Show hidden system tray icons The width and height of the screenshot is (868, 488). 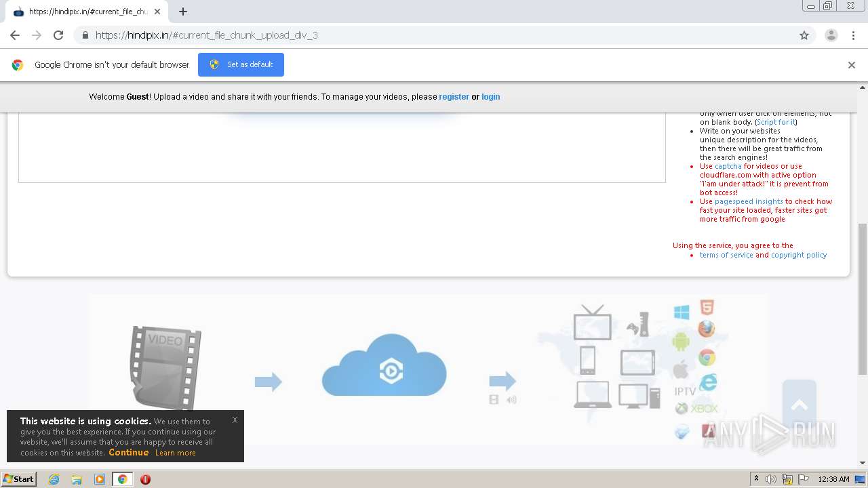coord(756,479)
